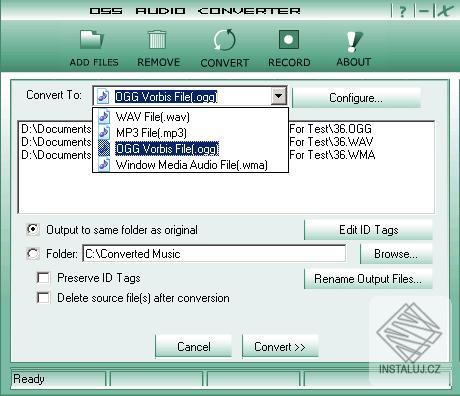Screen dimensions: 460x396
Task: Choose MP3 File(.mp3) from the list
Action: [190, 133]
